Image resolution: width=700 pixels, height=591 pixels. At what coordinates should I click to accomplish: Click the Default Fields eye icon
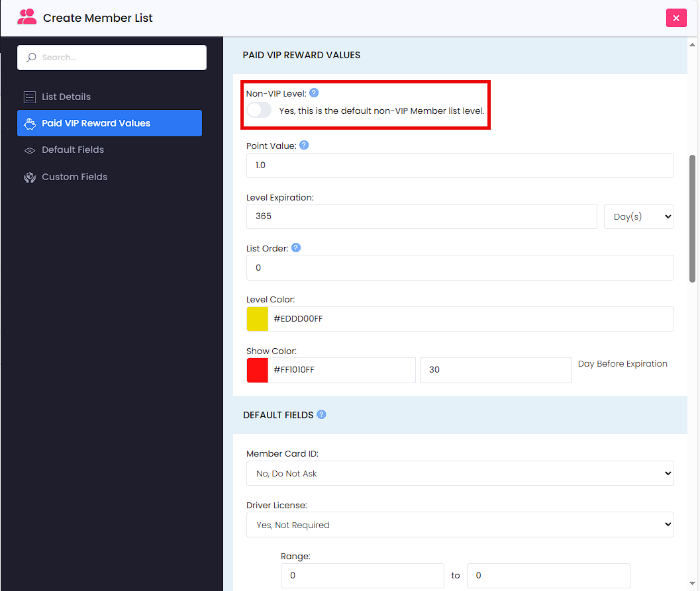[x=30, y=150]
